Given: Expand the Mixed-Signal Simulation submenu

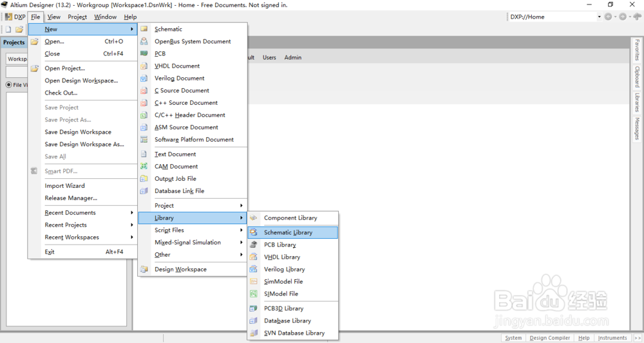Looking at the screenshot, I should tap(192, 243).
